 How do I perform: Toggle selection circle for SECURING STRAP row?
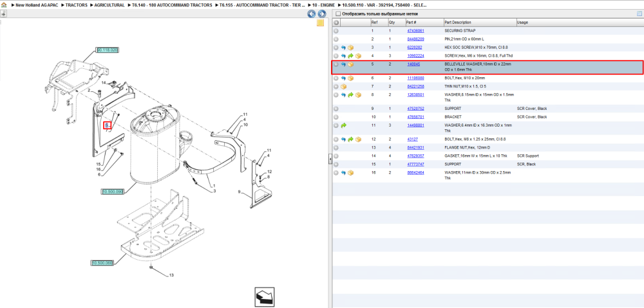(x=336, y=31)
